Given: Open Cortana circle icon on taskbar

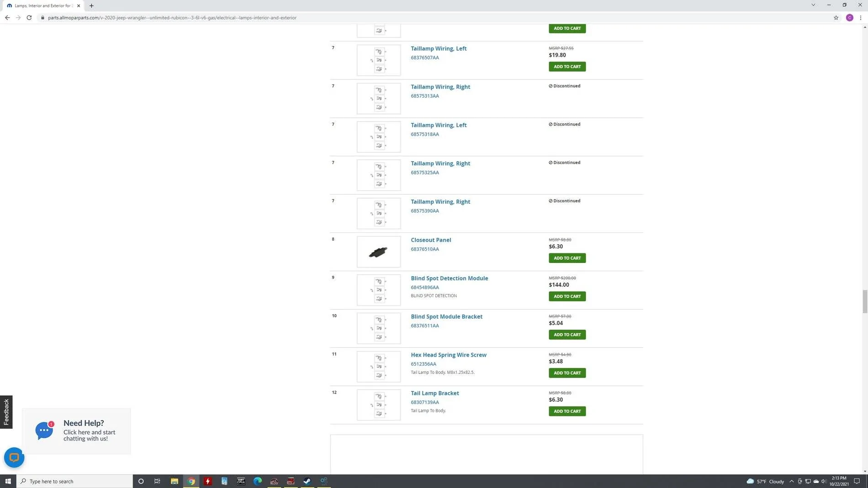Looking at the screenshot, I should click(x=141, y=481).
